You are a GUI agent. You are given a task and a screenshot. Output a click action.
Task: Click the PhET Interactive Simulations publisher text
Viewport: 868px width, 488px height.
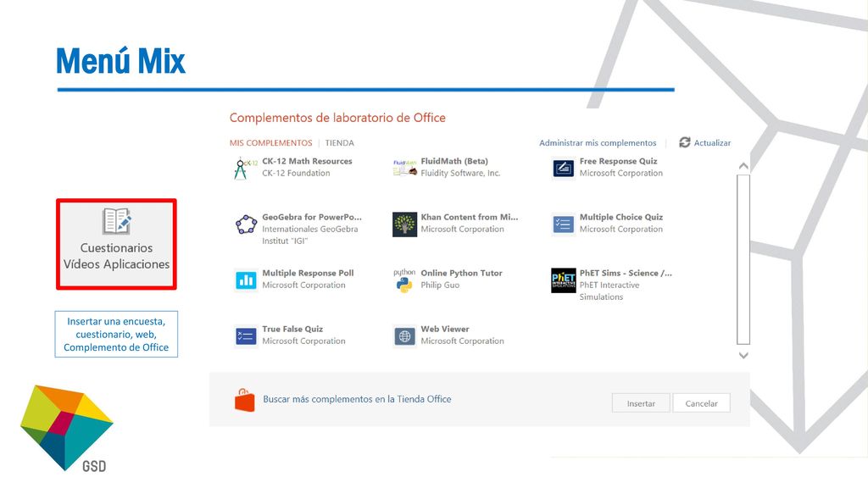(609, 291)
